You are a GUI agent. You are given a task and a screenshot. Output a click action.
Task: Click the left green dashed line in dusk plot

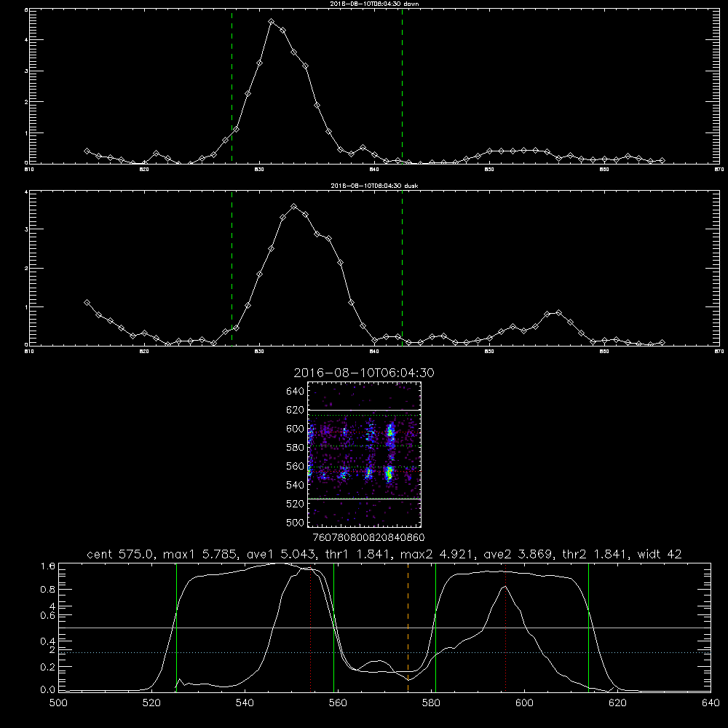coord(232,268)
